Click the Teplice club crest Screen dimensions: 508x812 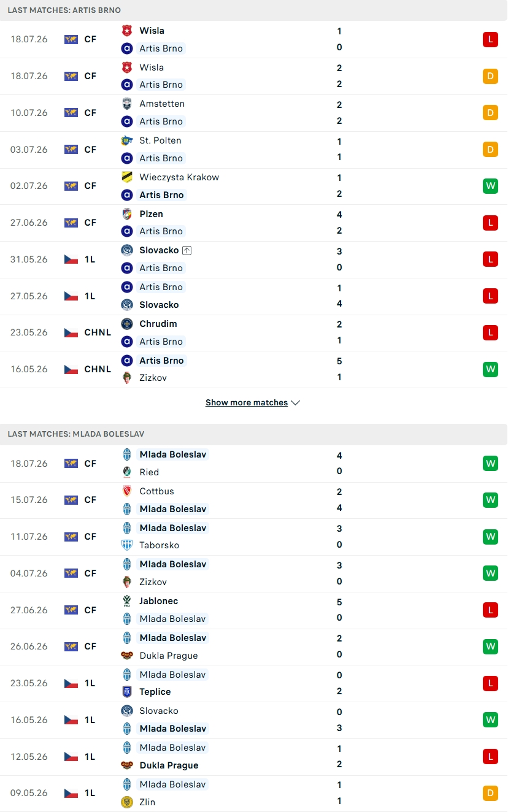[127, 692]
